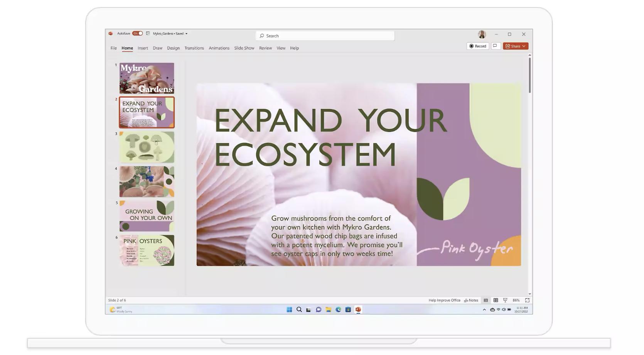Click the PowerPoint icon on the taskbar

coord(358,309)
